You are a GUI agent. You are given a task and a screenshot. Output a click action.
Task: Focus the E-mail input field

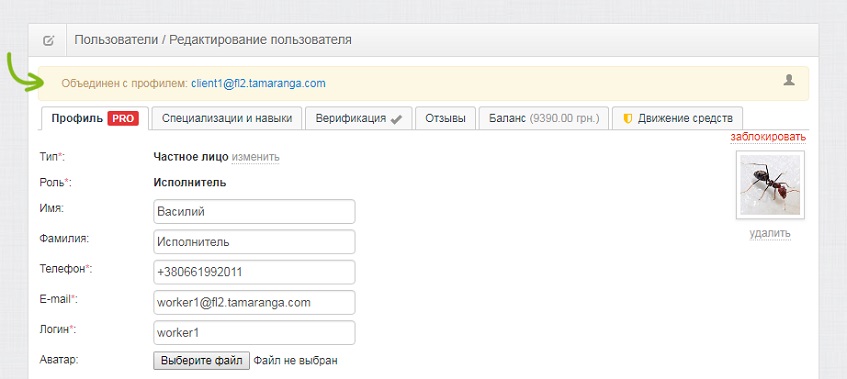[254, 302]
